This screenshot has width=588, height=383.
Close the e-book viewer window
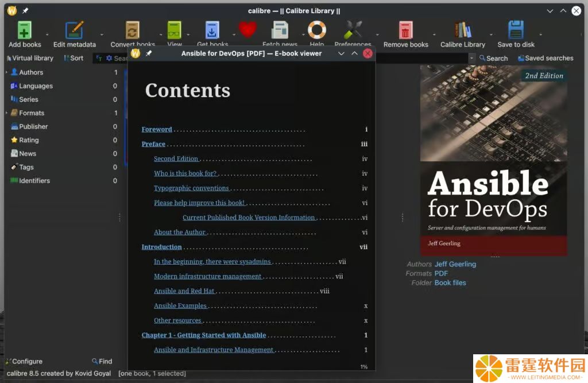tap(367, 53)
